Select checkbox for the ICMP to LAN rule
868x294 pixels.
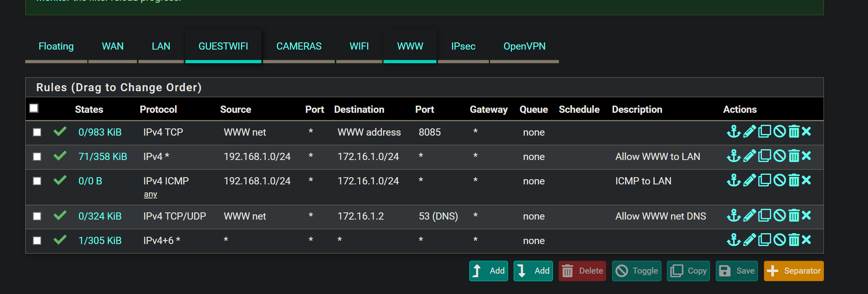[37, 181]
